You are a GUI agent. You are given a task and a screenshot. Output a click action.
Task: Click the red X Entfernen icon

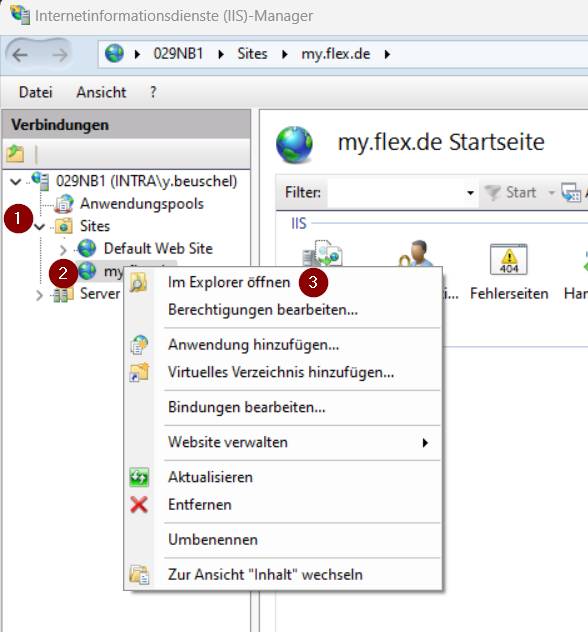(x=139, y=505)
